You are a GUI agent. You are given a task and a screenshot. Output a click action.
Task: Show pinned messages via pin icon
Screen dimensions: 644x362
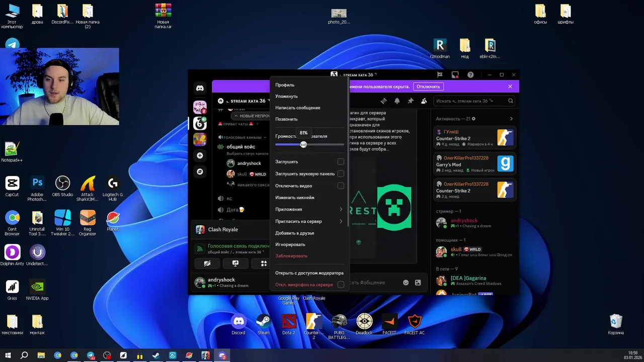[411, 101]
